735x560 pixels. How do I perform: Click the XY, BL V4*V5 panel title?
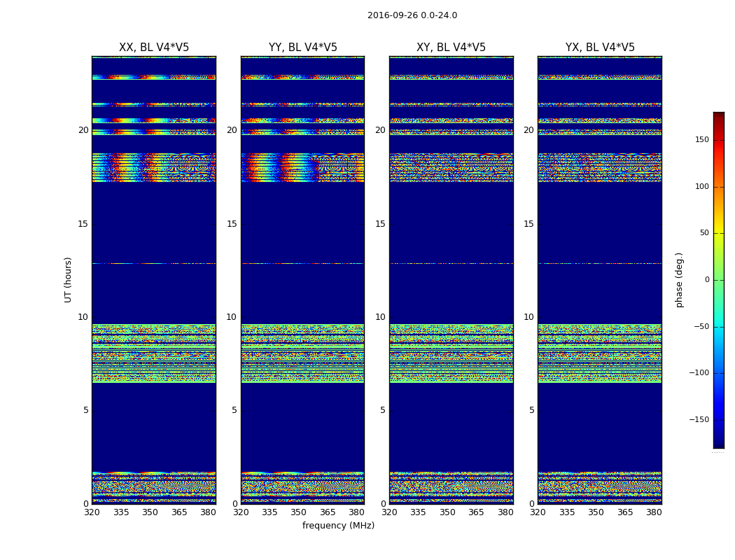pyautogui.click(x=451, y=48)
